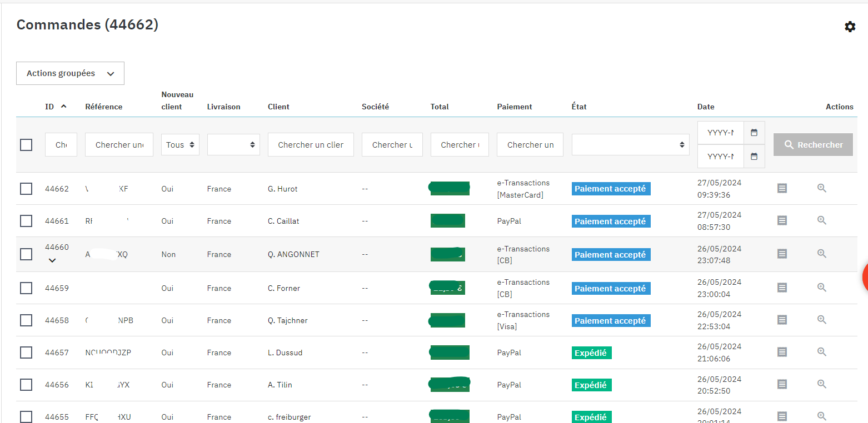This screenshot has height=423, width=868.
Task: Open details magnifier for order 44656
Action: click(x=822, y=384)
